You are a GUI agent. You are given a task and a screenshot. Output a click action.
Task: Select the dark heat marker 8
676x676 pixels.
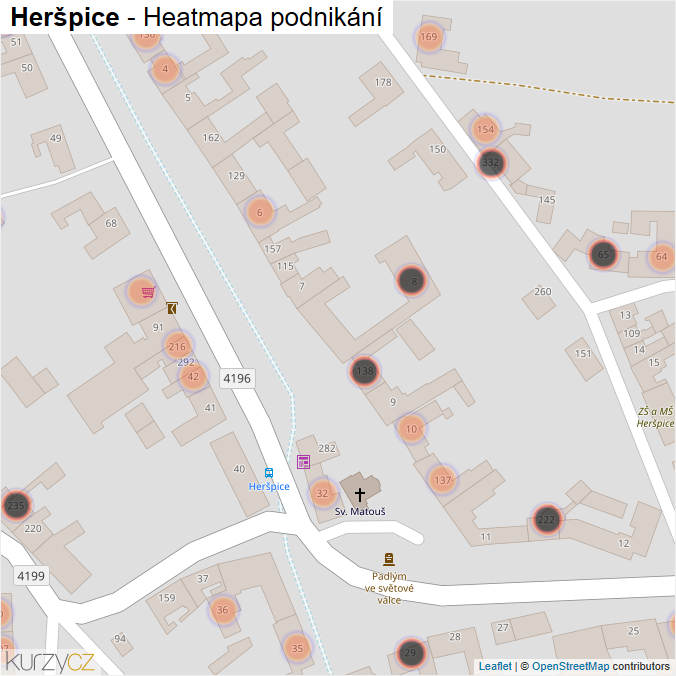click(x=412, y=281)
